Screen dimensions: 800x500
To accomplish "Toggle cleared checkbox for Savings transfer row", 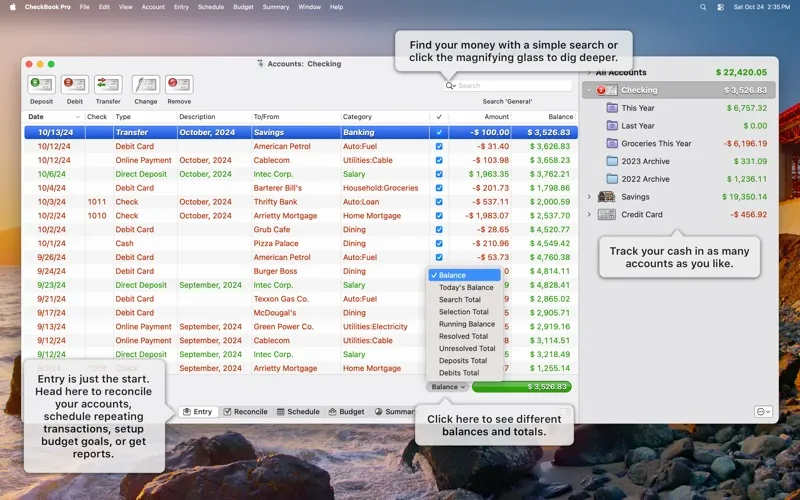I will click(439, 133).
